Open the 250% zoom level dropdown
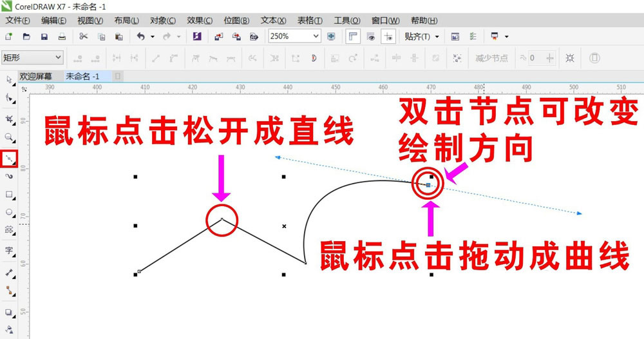644x339 pixels. pyautogui.click(x=316, y=36)
